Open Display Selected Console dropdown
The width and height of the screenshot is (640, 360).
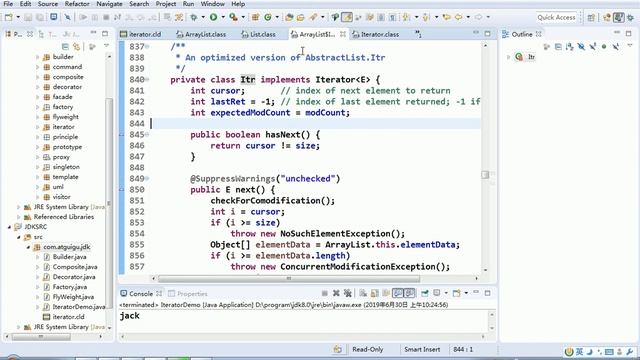[445, 293]
